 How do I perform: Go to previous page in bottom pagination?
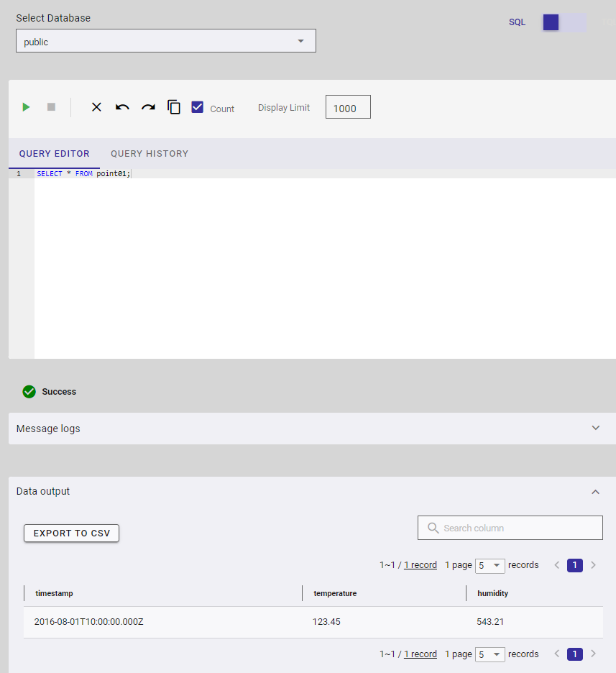pyautogui.click(x=556, y=654)
